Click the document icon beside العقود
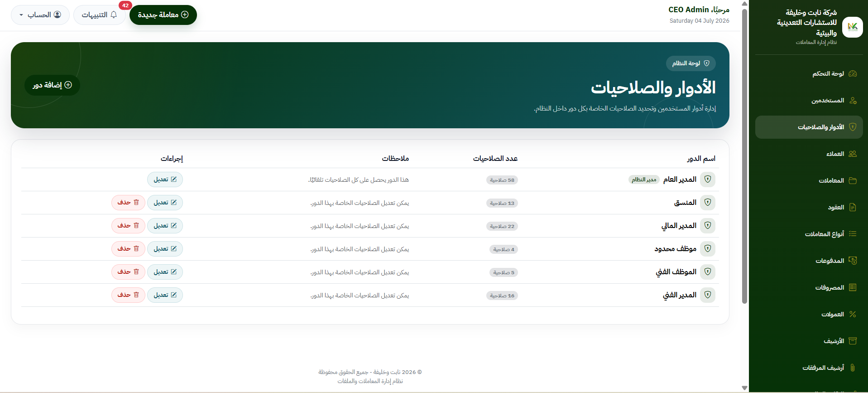This screenshot has width=868, height=393. [853, 208]
